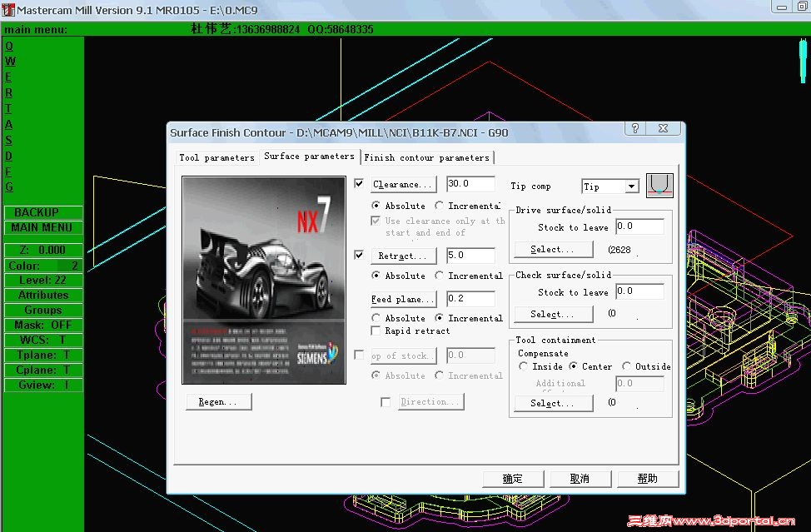This screenshot has height=532, width=811.
Task: Toggle the Clearance checkbox
Action: 359,183
